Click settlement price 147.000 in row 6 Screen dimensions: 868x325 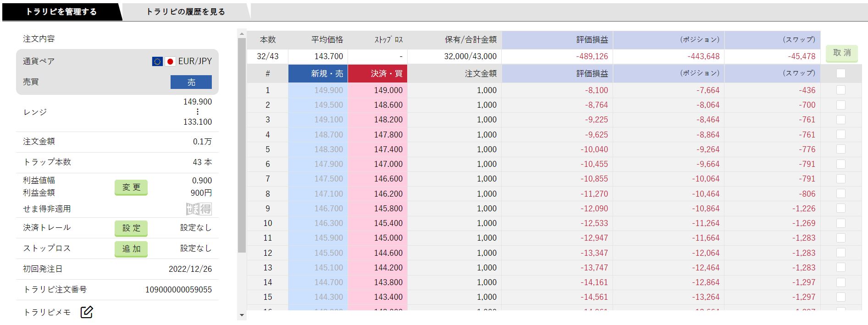pyautogui.click(x=377, y=164)
